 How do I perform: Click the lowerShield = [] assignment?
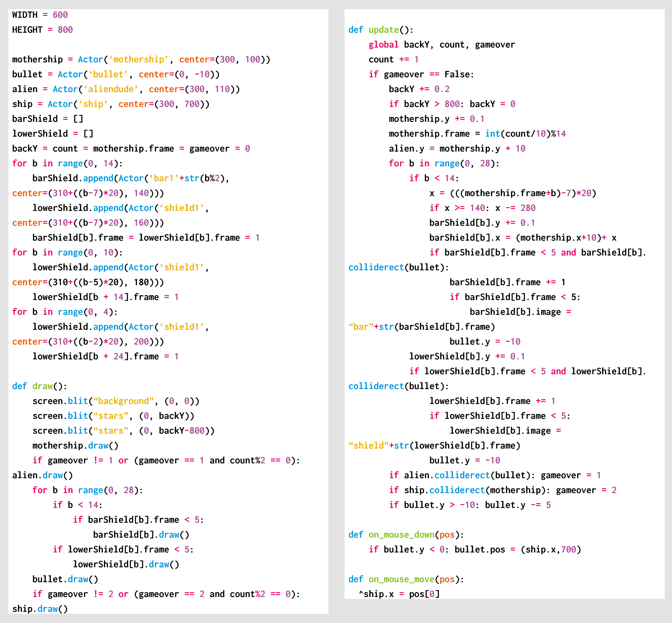52,133
